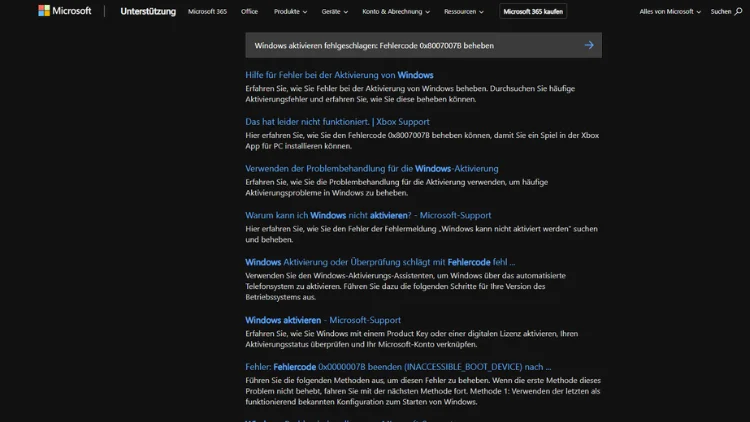Click Microsoft 365 kaufen button
The width and height of the screenshot is (750, 422).
533,11
